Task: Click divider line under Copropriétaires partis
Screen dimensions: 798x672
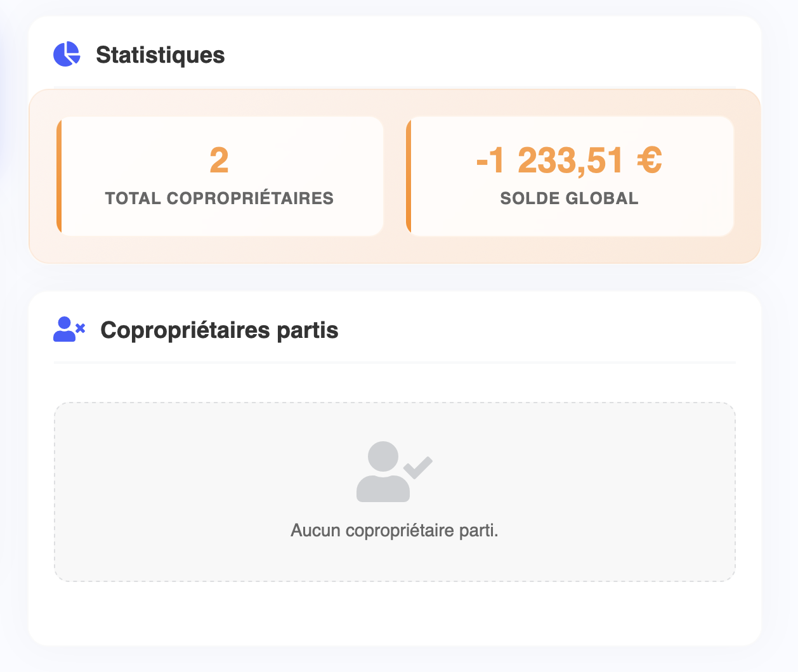Action: coord(394,363)
